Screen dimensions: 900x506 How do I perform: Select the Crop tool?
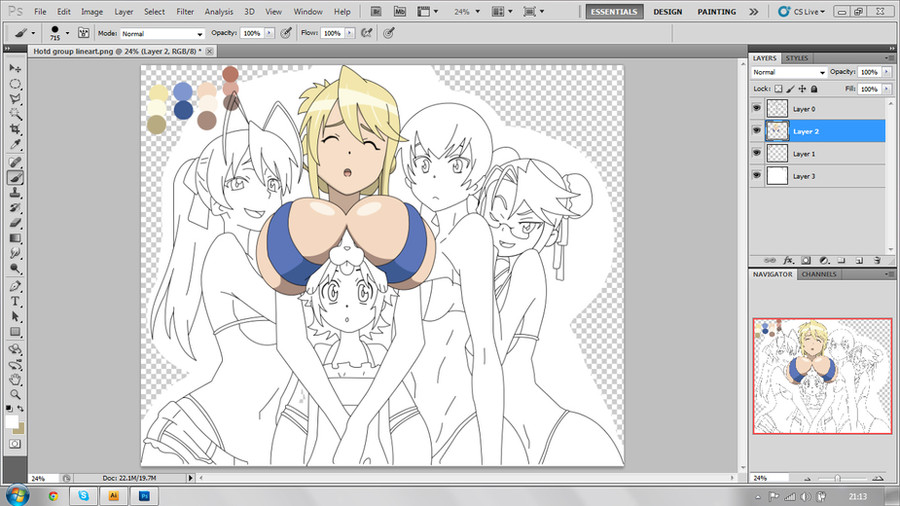15,129
